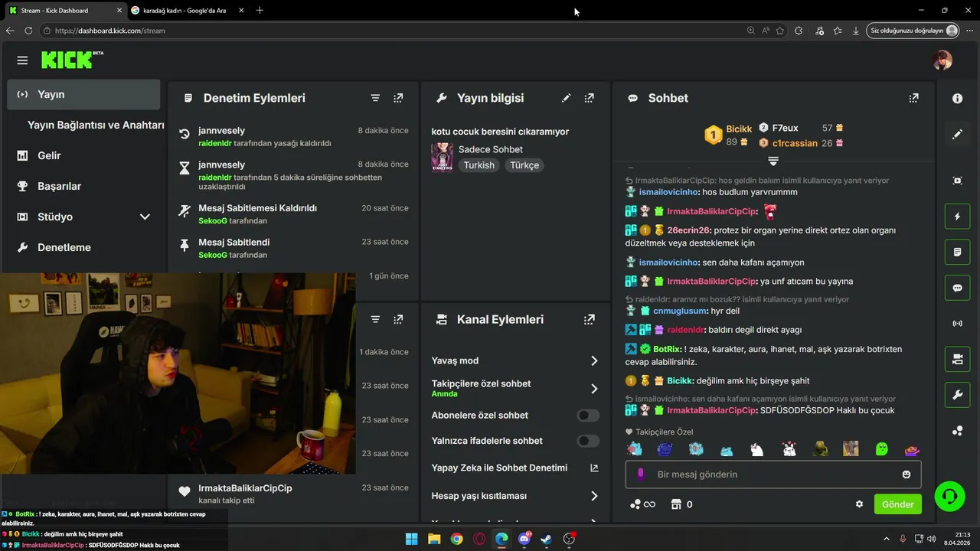Pop out the Denetim Eylemleri panel
Viewport: 980px width, 551px height.
point(398,98)
